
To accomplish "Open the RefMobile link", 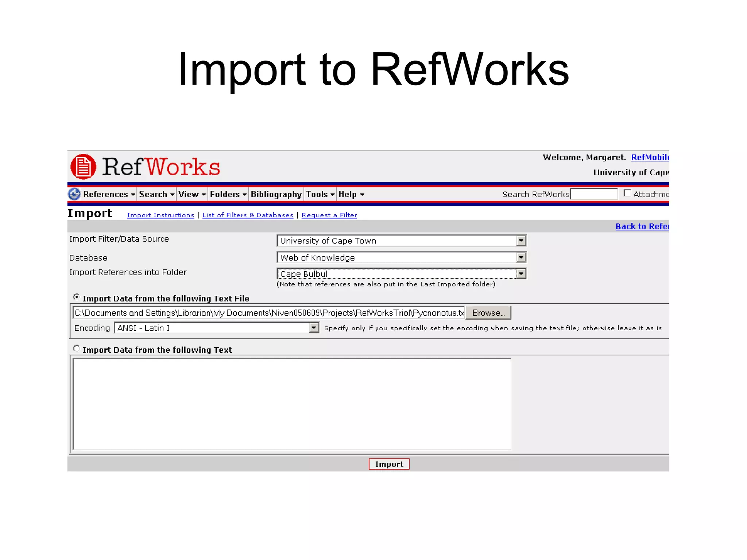I will pos(650,157).
